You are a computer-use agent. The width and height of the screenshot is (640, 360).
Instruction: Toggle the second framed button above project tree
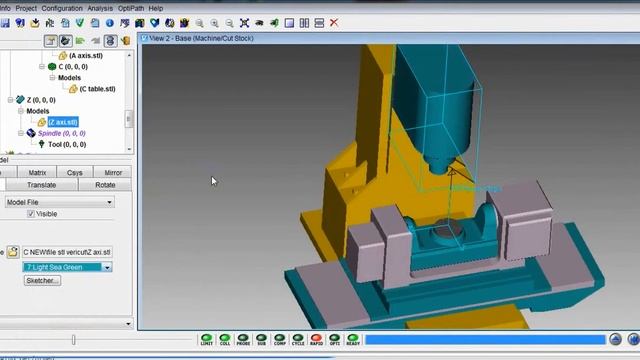[65, 41]
